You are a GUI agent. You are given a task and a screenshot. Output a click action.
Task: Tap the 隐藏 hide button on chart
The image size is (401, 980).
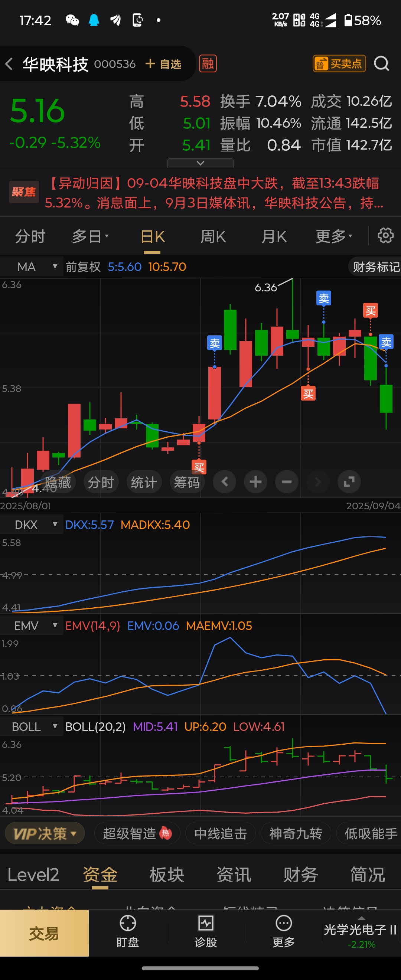tap(58, 482)
